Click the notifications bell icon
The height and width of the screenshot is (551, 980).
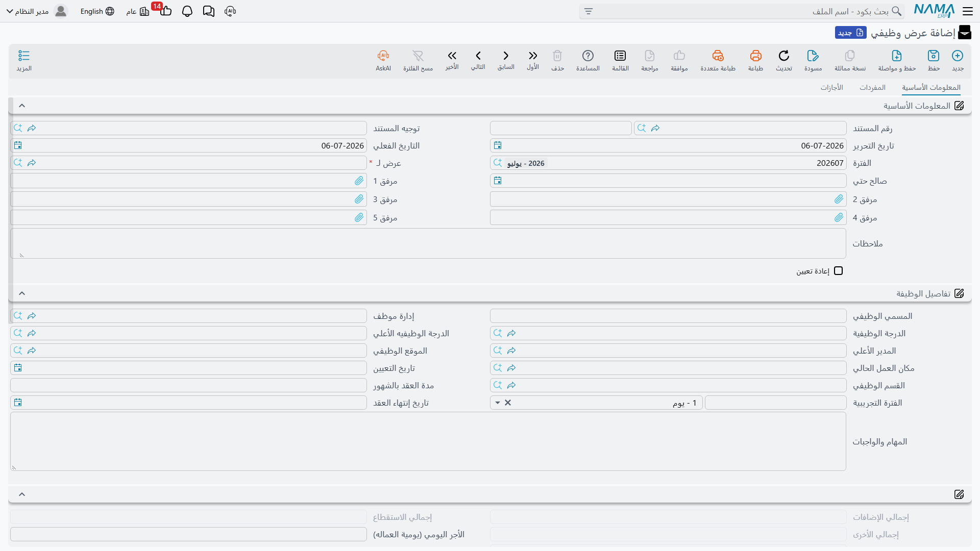187,11
